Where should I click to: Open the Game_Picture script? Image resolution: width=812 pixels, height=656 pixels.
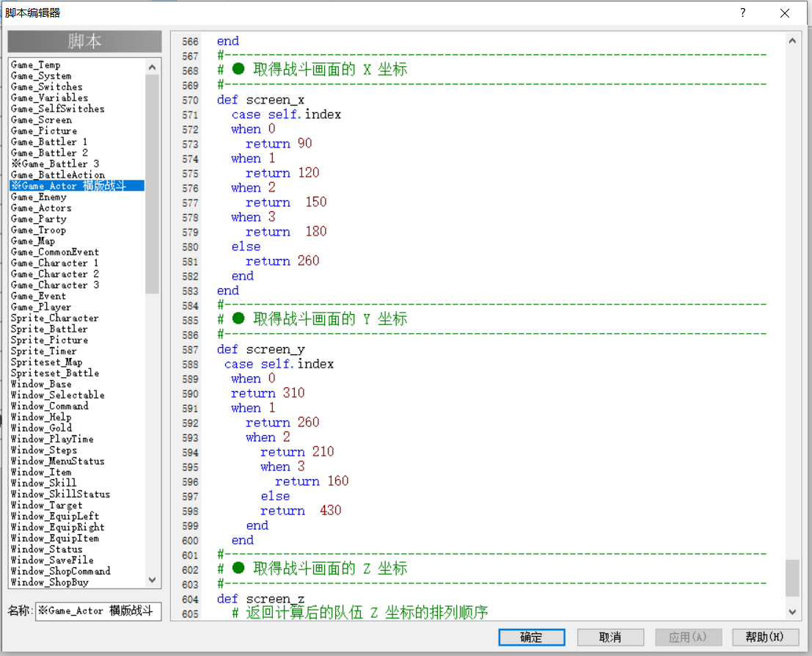point(44,131)
